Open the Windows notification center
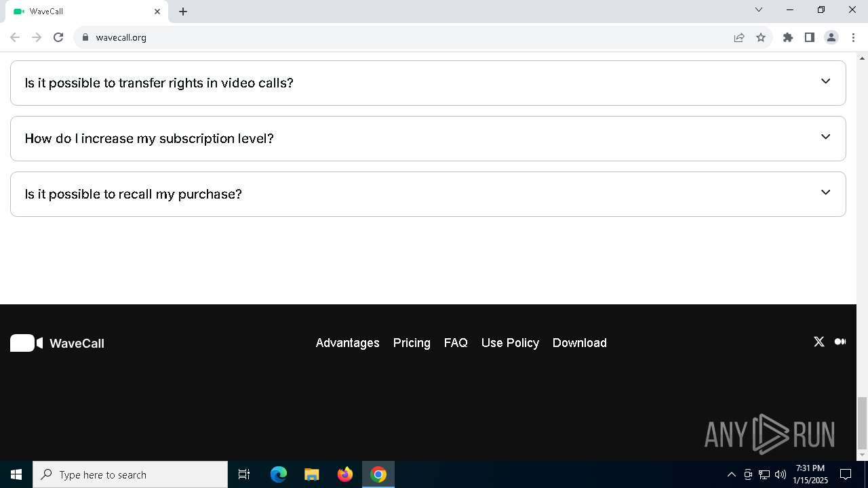This screenshot has height=488, width=868. click(x=846, y=474)
